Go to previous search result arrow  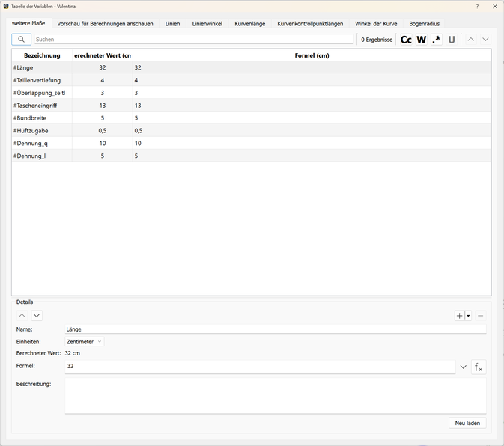tap(471, 40)
